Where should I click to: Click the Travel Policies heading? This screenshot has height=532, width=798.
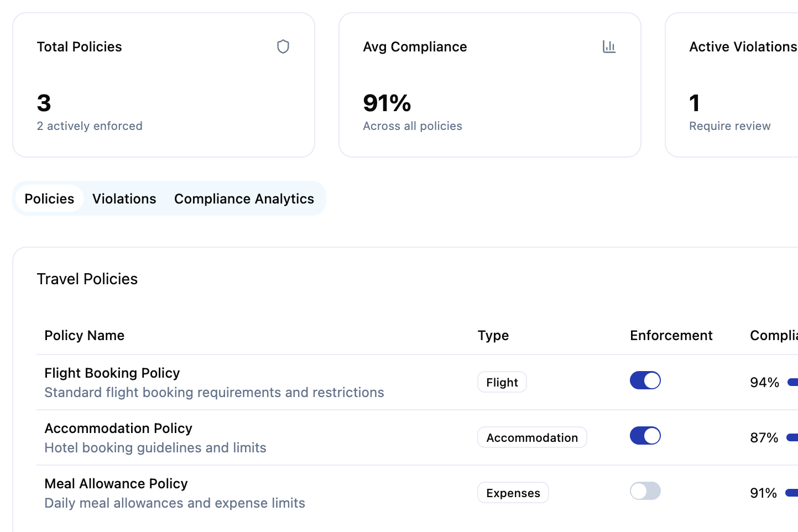pos(87,279)
